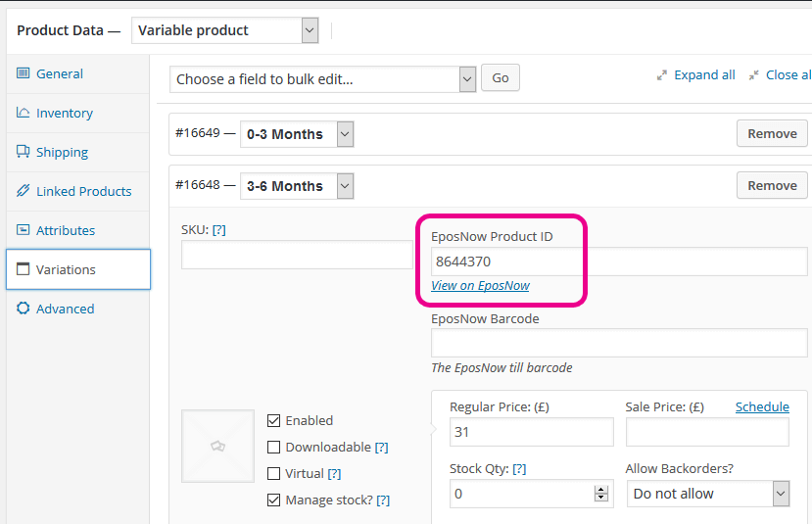
Task: Open the View on EposNow link
Action: pyautogui.click(x=480, y=285)
